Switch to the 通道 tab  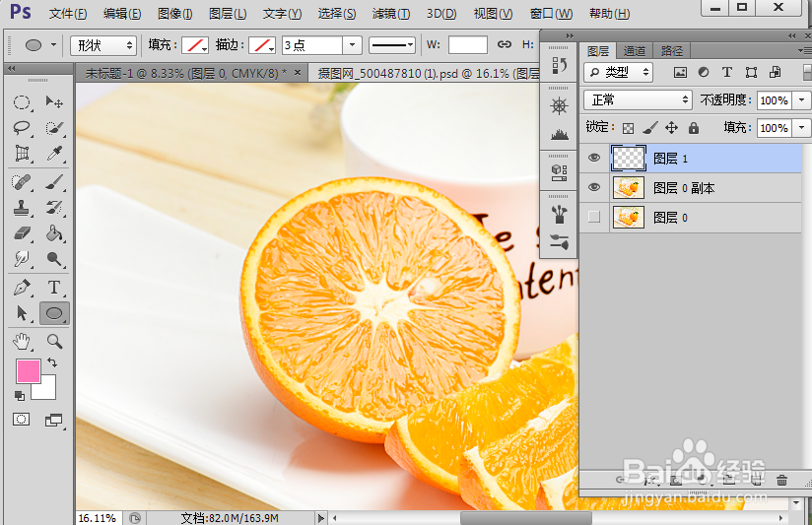click(x=635, y=51)
